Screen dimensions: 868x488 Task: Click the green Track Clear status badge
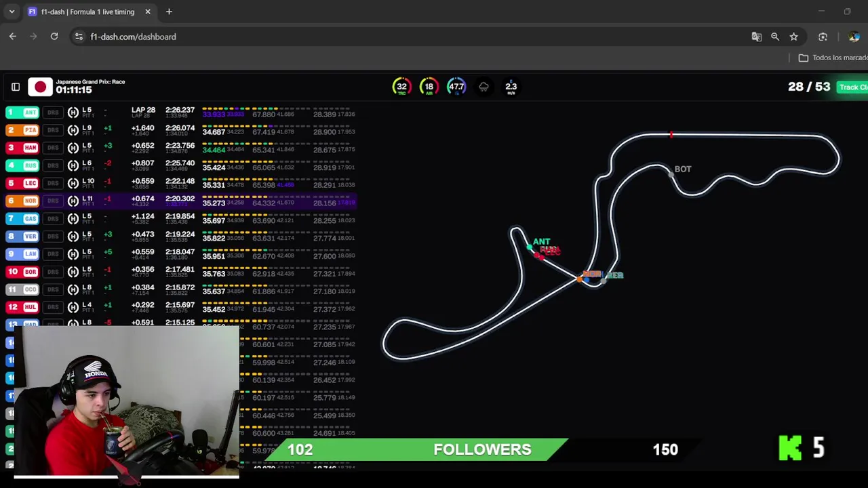point(853,87)
